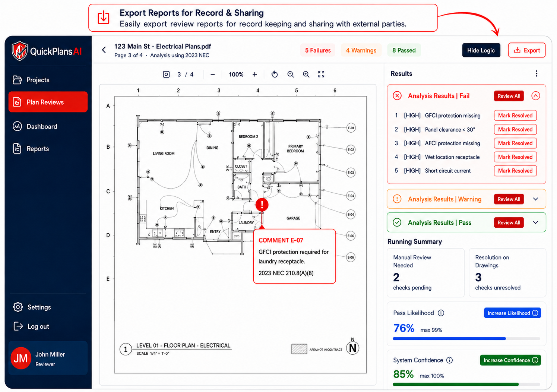Expand the Analysis Results Warning section
Image resolution: width=557 pixels, height=392 pixels.
536,199
